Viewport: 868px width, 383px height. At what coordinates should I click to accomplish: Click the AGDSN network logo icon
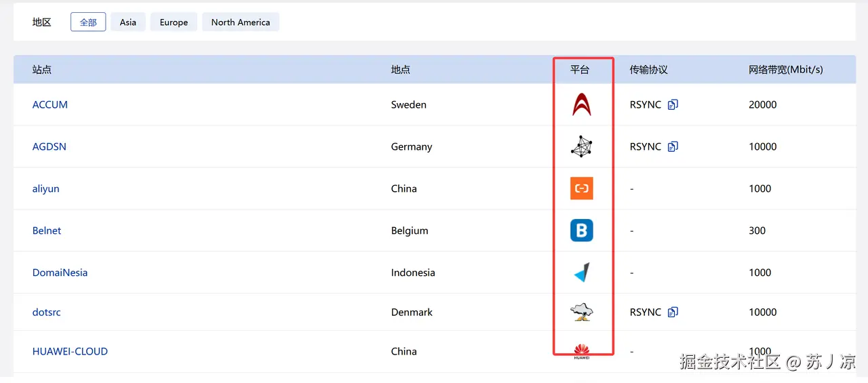coord(582,146)
